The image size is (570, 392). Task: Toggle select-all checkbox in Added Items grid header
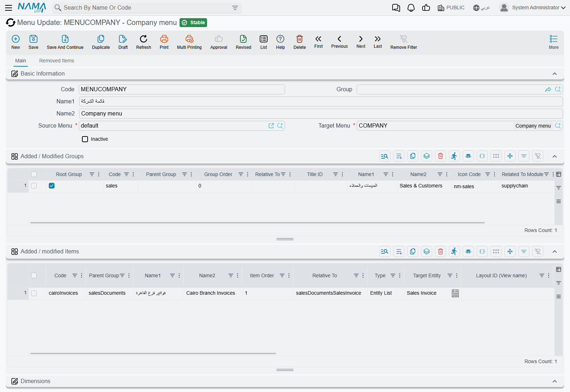pyautogui.click(x=34, y=275)
